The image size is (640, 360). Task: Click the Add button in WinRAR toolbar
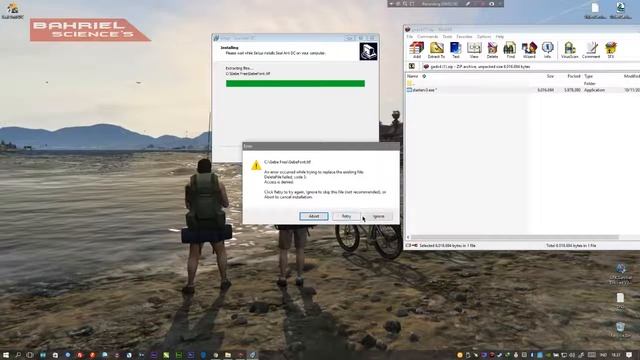(x=416, y=50)
